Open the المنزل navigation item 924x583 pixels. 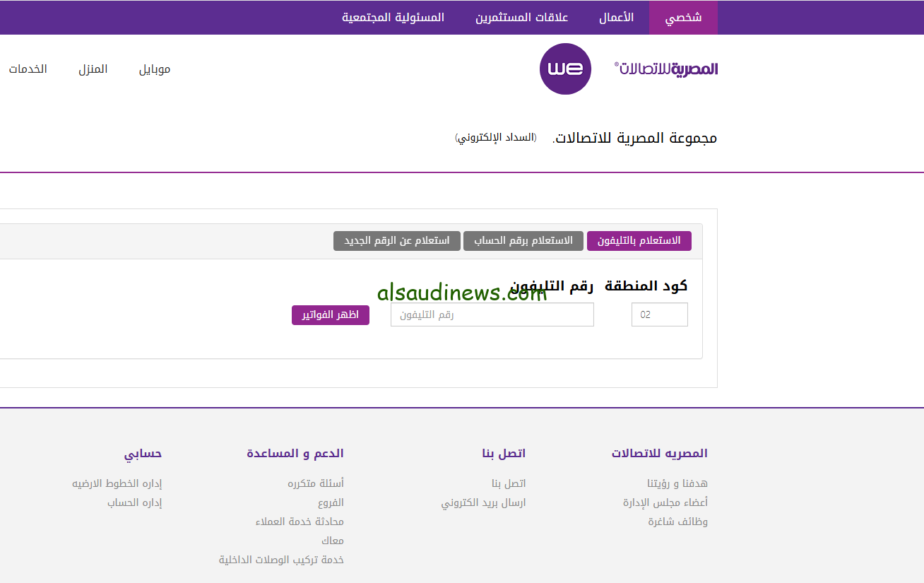pyautogui.click(x=93, y=69)
